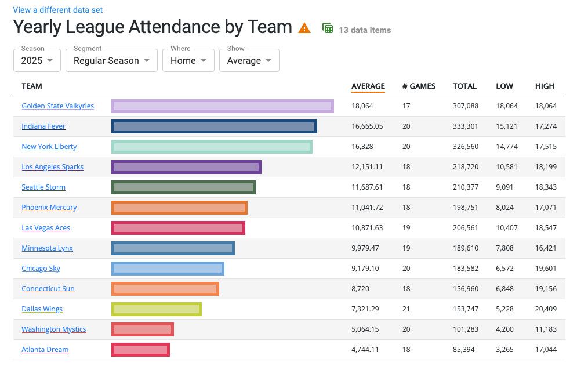This screenshot has width=588, height=366.
Task: Click the Los Angeles Sparks purple bar
Action: pos(186,167)
